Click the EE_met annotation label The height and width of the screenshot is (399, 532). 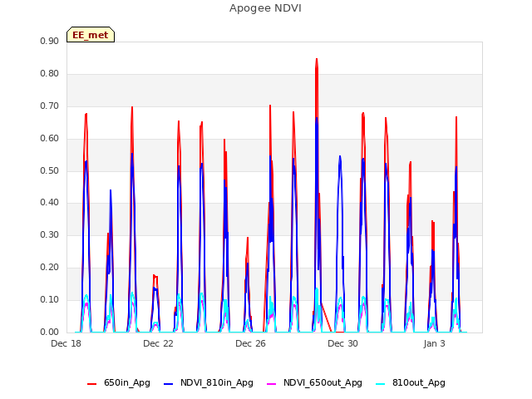coord(91,35)
